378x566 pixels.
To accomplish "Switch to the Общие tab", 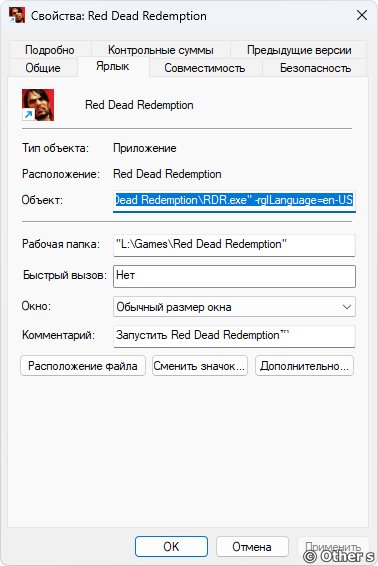I will pyautogui.click(x=43, y=68).
